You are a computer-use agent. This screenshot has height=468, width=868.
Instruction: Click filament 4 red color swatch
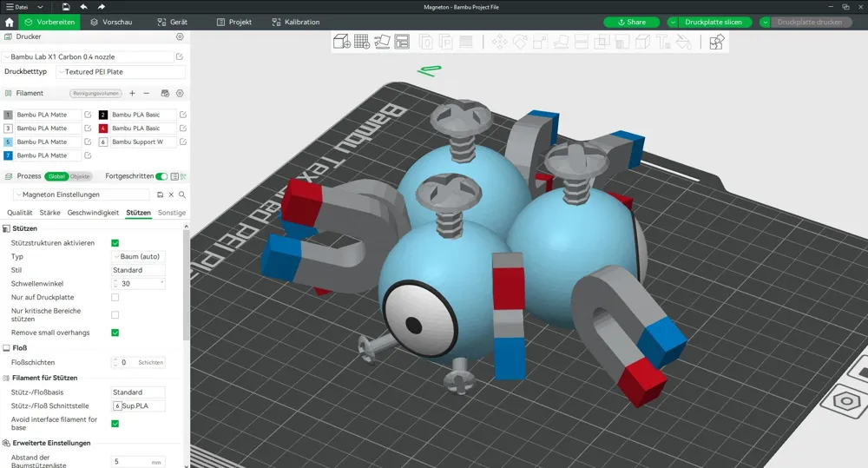[103, 128]
